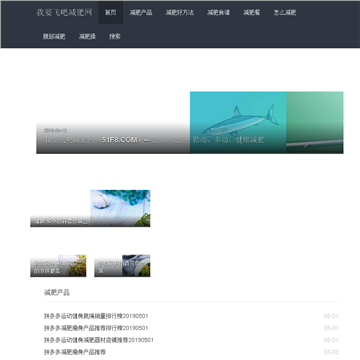
Task: Open the article card with the black pan photo
Action: [122, 266]
